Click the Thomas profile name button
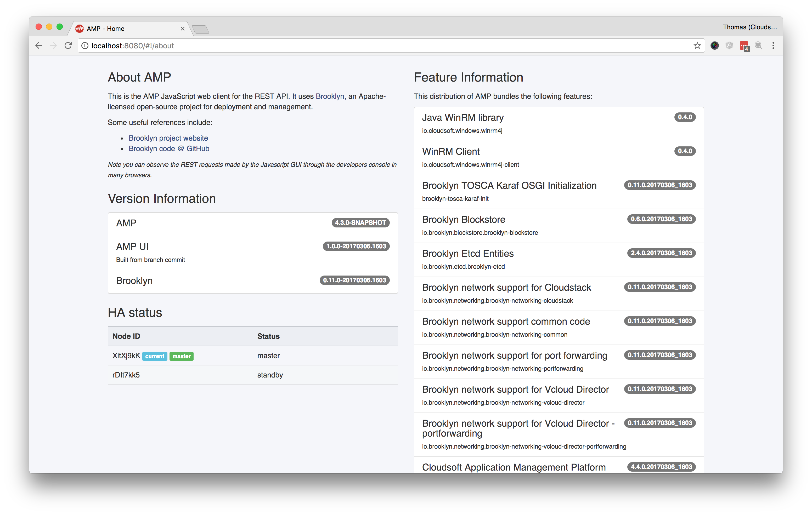Screen dimensions: 812x515 tap(750, 27)
